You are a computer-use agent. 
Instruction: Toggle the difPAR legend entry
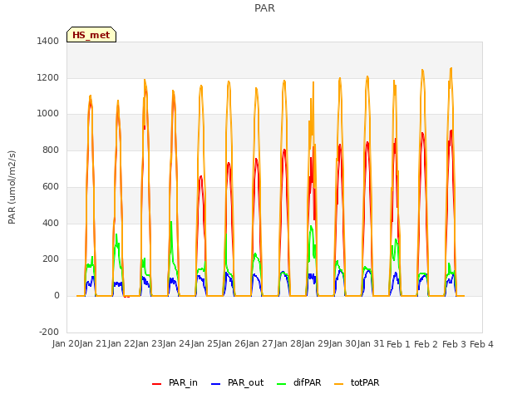[x=299, y=382]
